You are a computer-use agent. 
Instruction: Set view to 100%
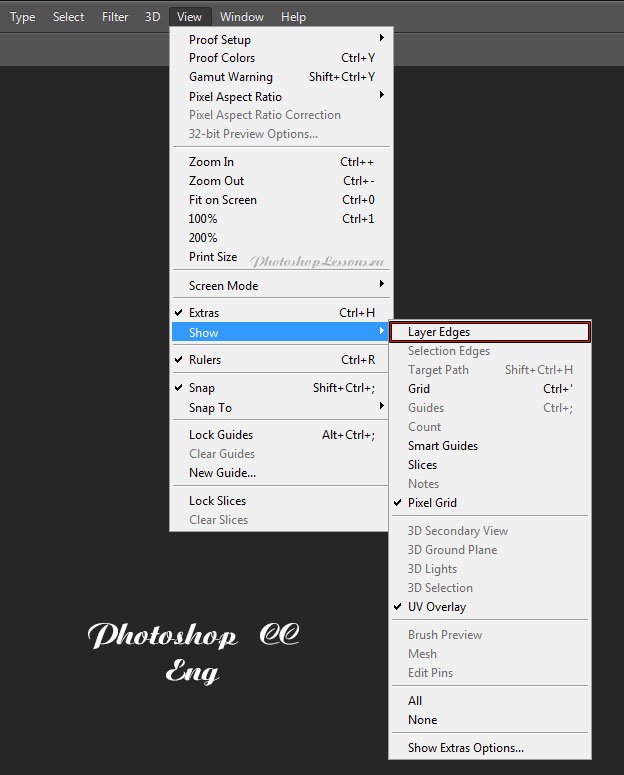pos(281,218)
